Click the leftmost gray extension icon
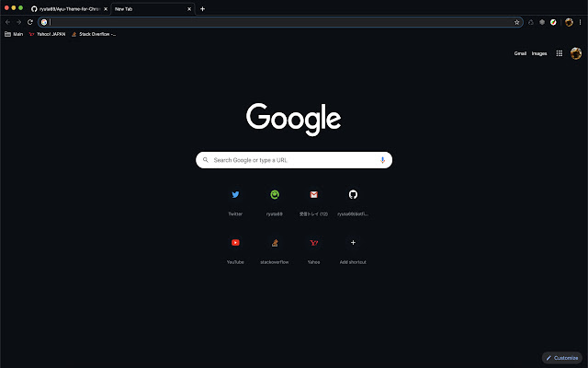Viewport: 588px width, 368px height. click(x=531, y=22)
